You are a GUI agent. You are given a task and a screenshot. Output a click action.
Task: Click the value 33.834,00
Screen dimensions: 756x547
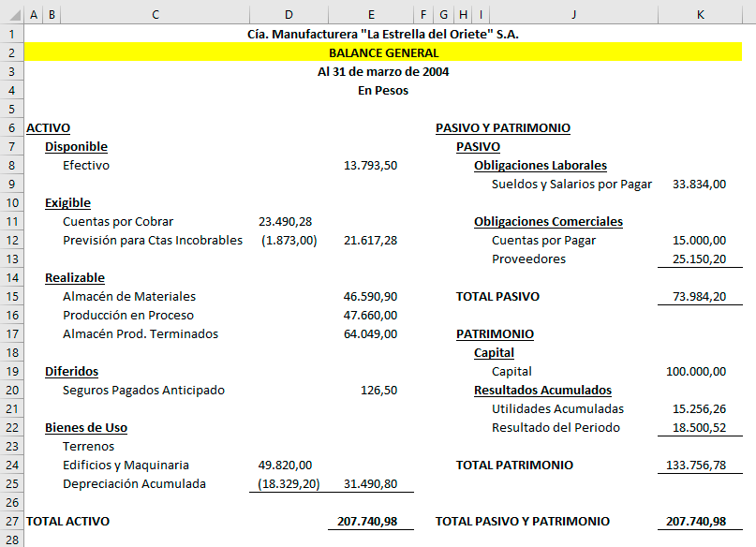[699, 185]
